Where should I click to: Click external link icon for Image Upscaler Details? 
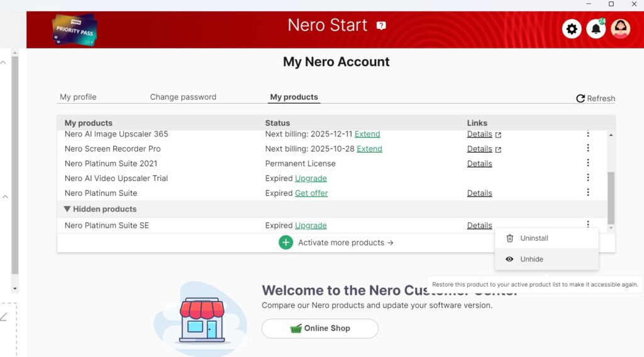pyautogui.click(x=498, y=135)
